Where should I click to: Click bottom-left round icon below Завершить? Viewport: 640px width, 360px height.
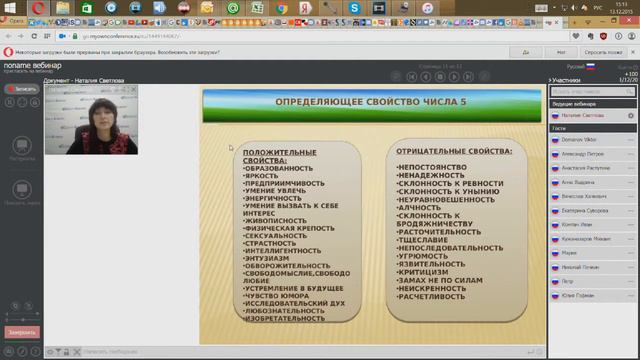(9, 351)
